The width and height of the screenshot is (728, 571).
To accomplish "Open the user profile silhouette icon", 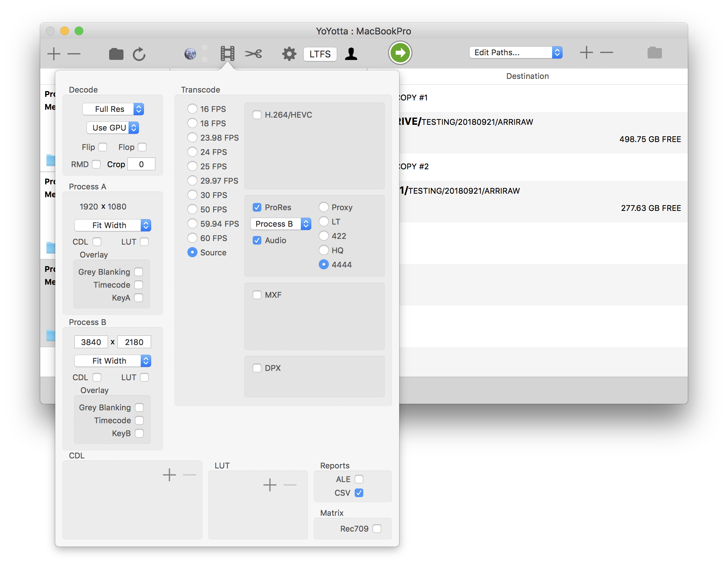I will 351,54.
